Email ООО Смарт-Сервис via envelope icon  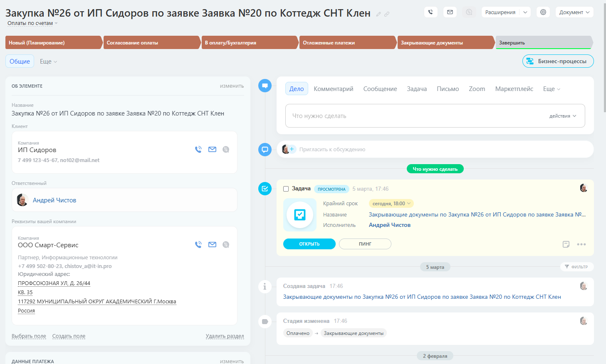click(x=212, y=245)
